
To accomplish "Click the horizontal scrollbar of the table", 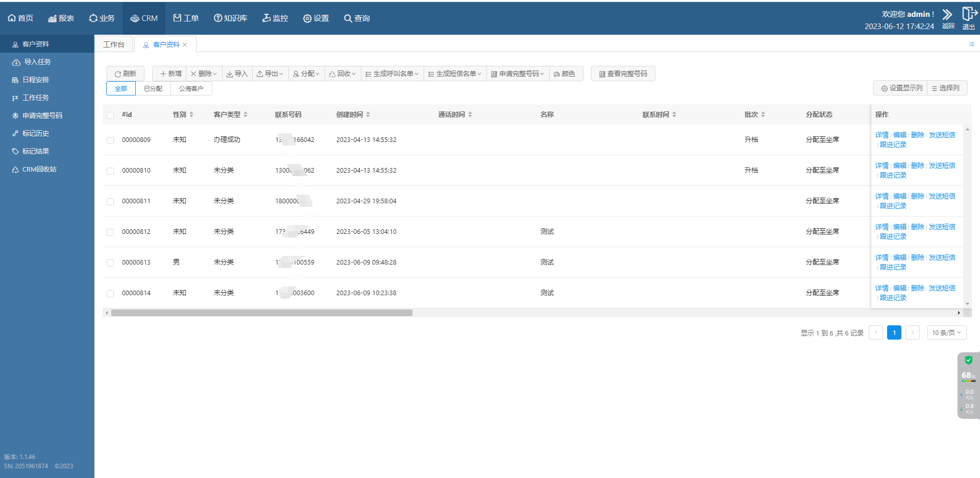I will pos(261,313).
